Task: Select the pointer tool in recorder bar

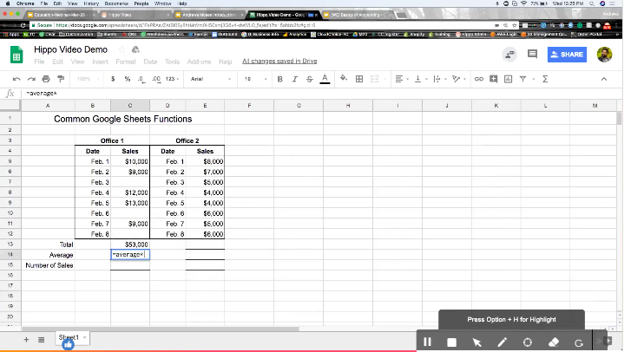Action: pos(476,342)
